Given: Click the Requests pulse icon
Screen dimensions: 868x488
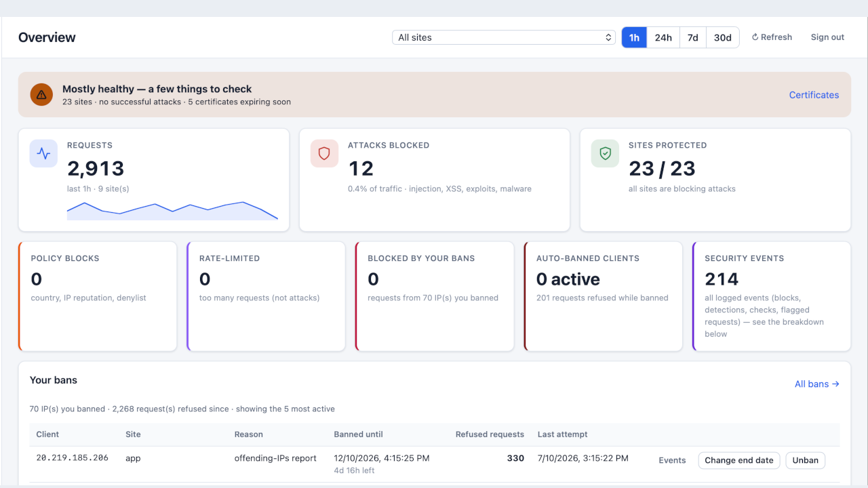Looking at the screenshot, I should (x=43, y=154).
